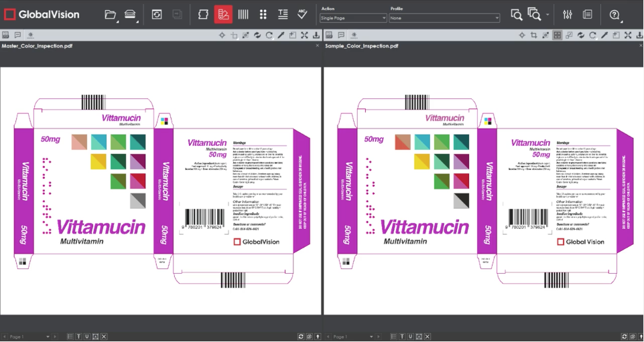Select Master_Color_Inspection.pdf file title
Viewport: 644px width, 342px height.
click(x=38, y=46)
